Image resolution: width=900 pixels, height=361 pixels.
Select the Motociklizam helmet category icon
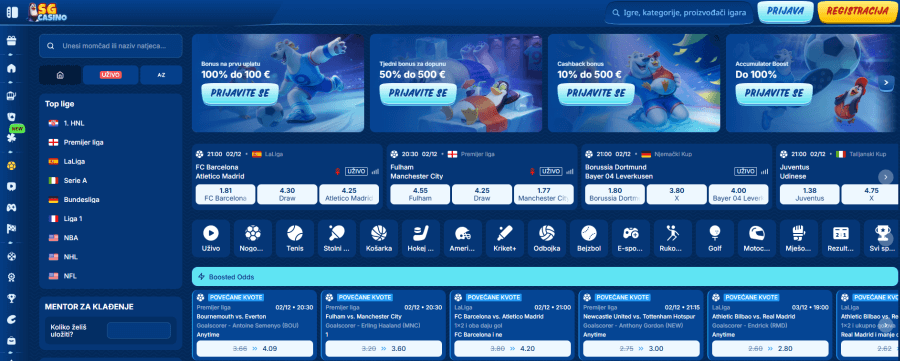757,238
